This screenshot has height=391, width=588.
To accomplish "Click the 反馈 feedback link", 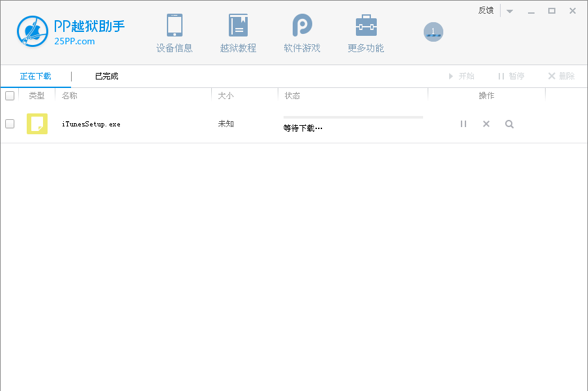I will coord(486,10).
